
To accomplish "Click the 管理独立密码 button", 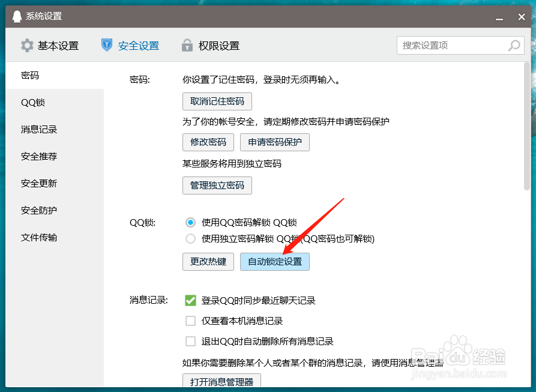I will 217,185.
